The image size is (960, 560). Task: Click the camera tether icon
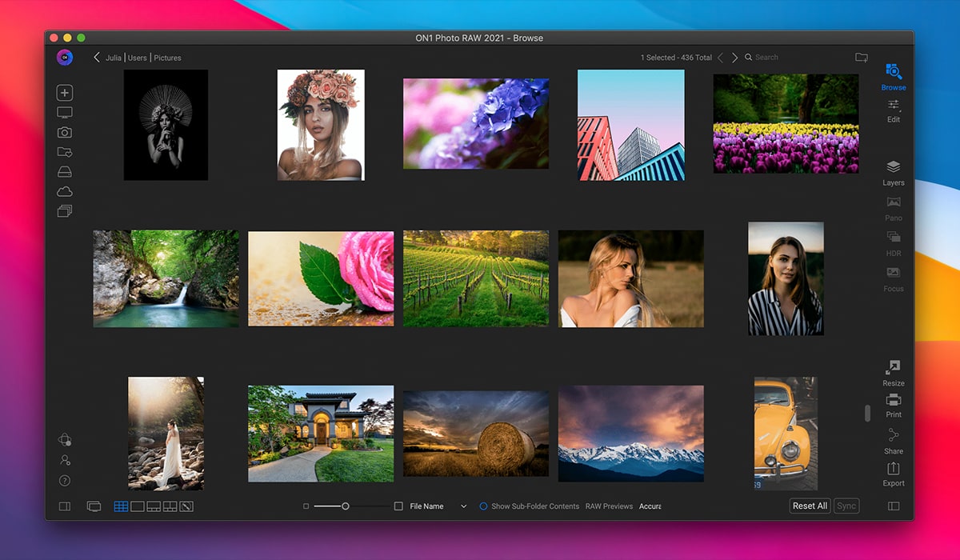(x=65, y=133)
